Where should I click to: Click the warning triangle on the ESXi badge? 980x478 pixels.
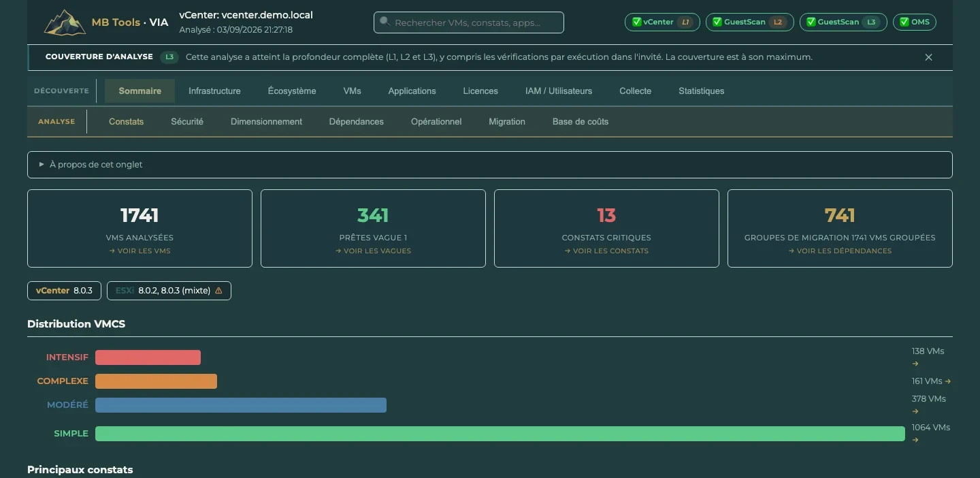218,290
